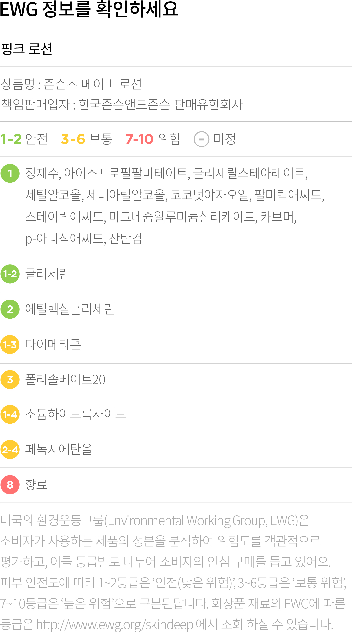352x644 pixels.
Task: Click the 향료 ingredient name
Action: (36, 485)
